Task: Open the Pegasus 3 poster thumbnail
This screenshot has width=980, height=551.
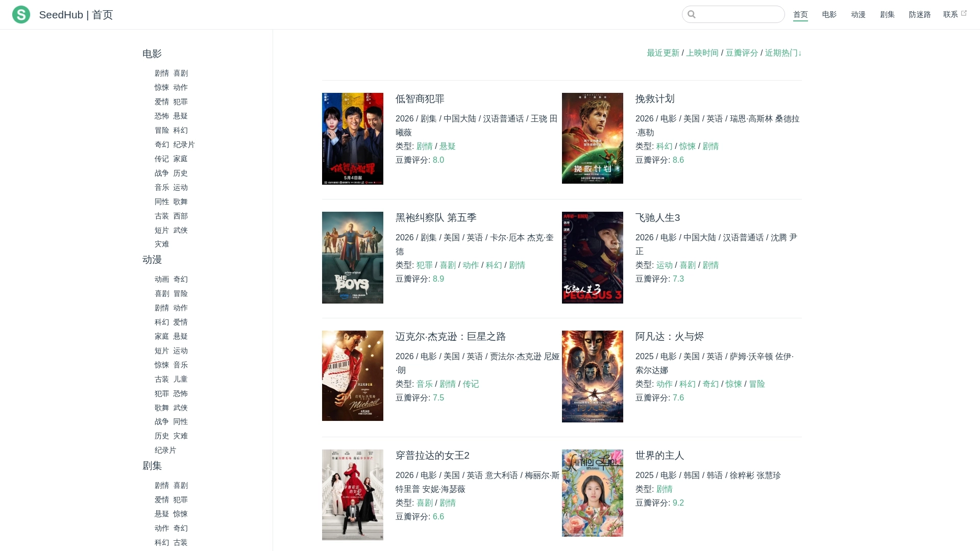Action: pos(592,258)
